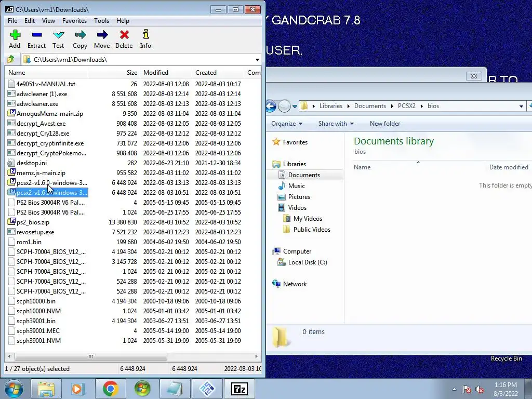Sort Explorer files by Date modified column
This screenshot has height=399, width=532.
click(508, 167)
